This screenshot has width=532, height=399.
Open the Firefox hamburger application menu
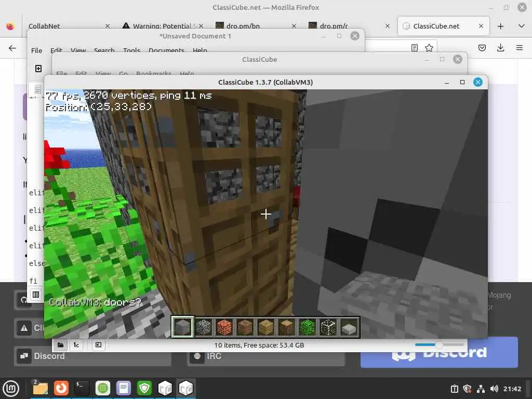[520, 48]
